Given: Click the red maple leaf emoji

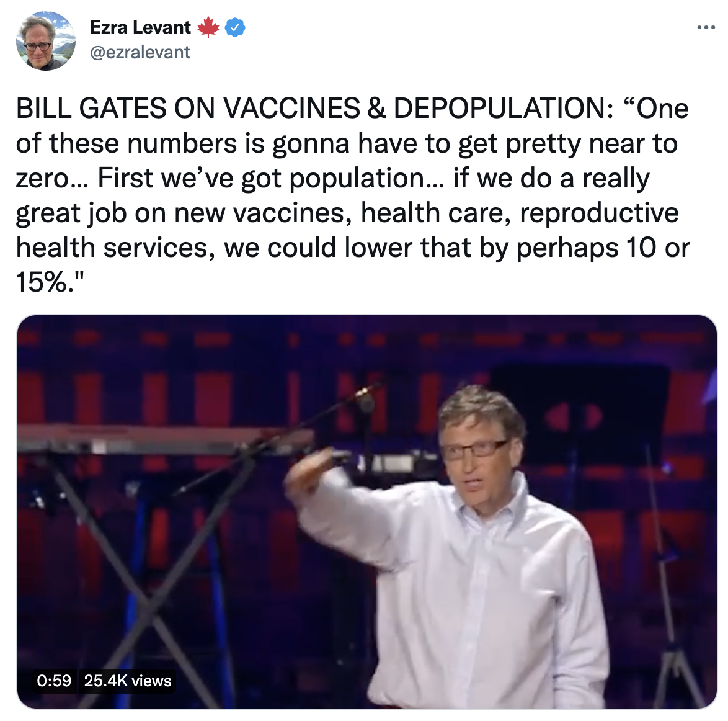Looking at the screenshot, I should (x=208, y=27).
